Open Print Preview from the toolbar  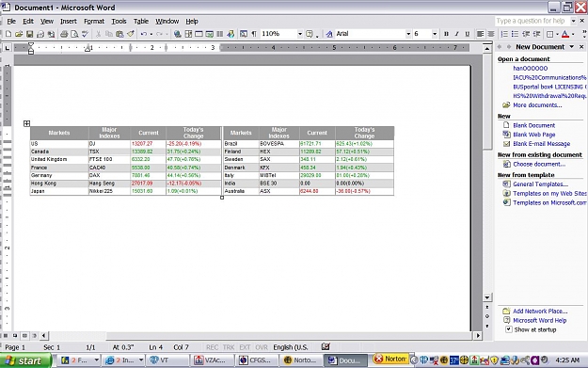click(x=74, y=34)
